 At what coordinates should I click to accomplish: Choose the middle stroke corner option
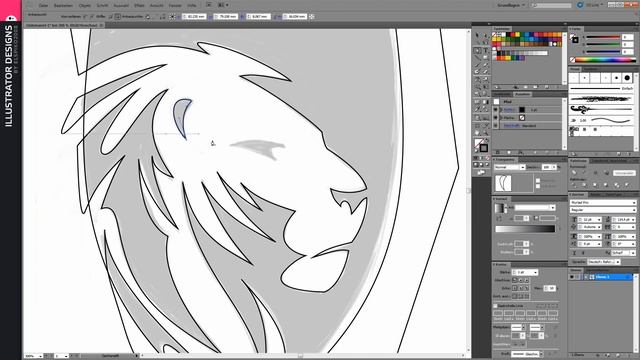pyautogui.click(x=520, y=288)
